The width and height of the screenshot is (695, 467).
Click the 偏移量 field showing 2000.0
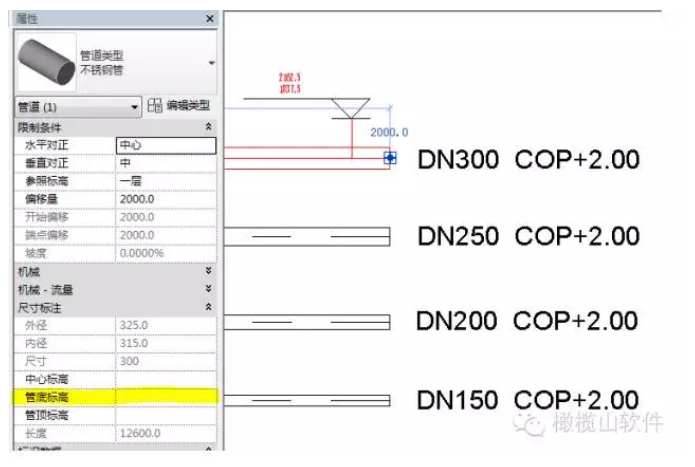click(165, 199)
